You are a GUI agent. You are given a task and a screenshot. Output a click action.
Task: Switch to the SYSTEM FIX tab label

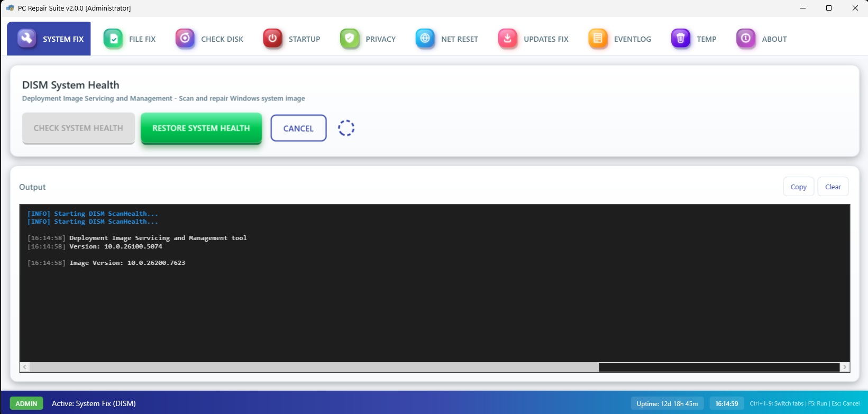63,39
